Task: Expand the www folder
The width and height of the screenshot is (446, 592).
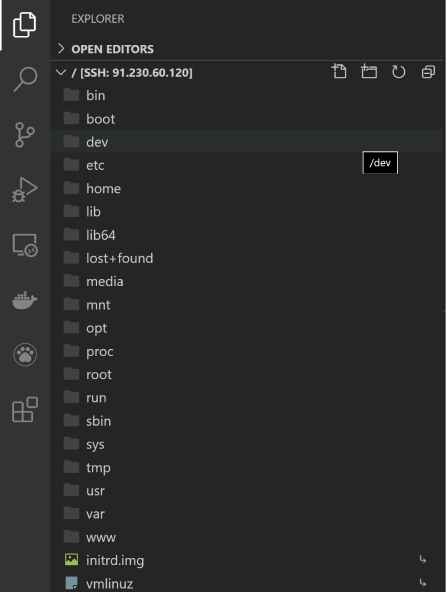Action: [x=247, y=537]
